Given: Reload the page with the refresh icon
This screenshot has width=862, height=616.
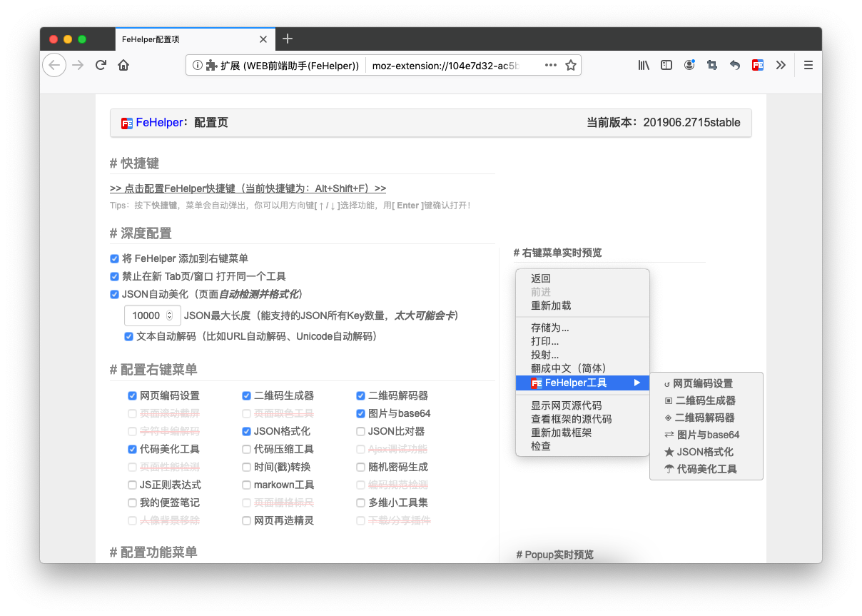Looking at the screenshot, I should click(101, 65).
